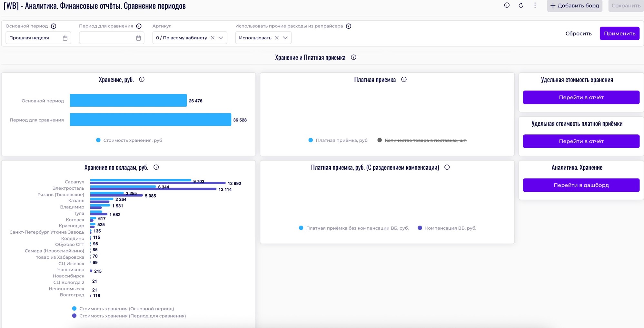Expand the Использовать прочие расходы dropdown
Image resolution: width=644 pixels, height=328 pixels.
pos(285,38)
